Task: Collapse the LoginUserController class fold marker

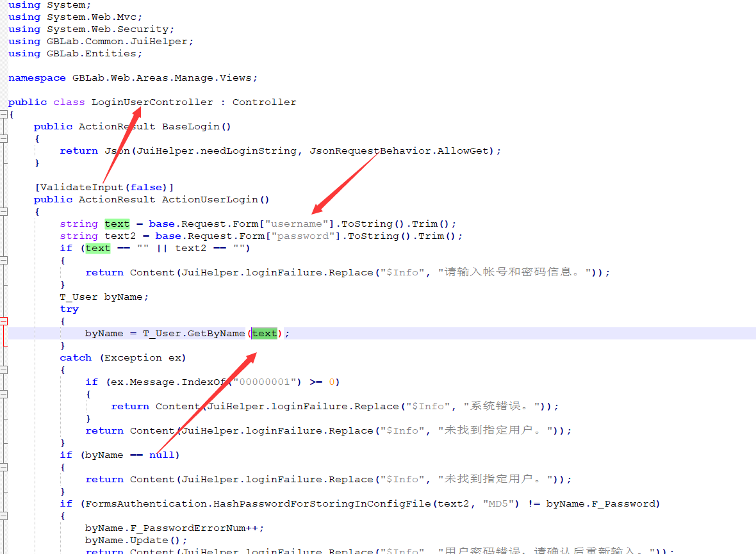Action: pos(4,114)
